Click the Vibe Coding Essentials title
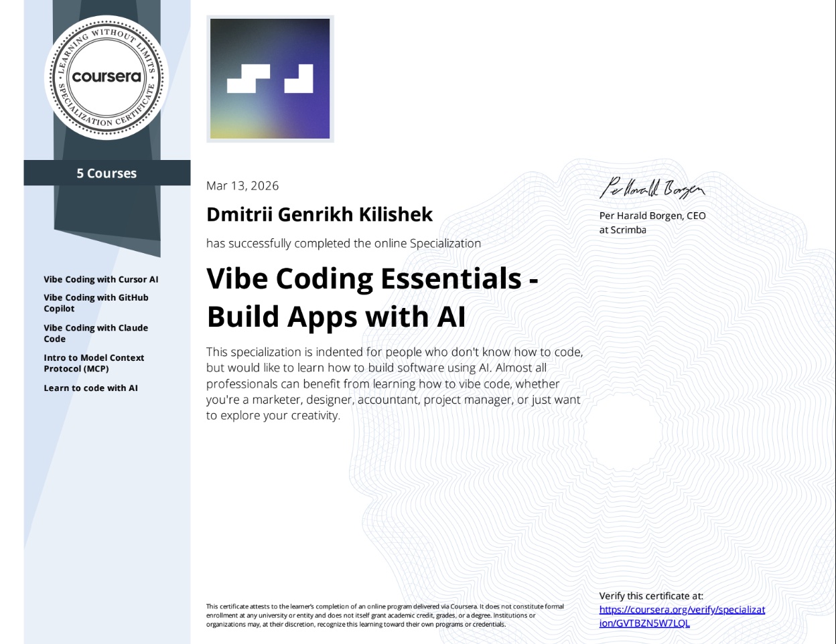The width and height of the screenshot is (836, 644). pyautogui.click(x=372, y=278)
